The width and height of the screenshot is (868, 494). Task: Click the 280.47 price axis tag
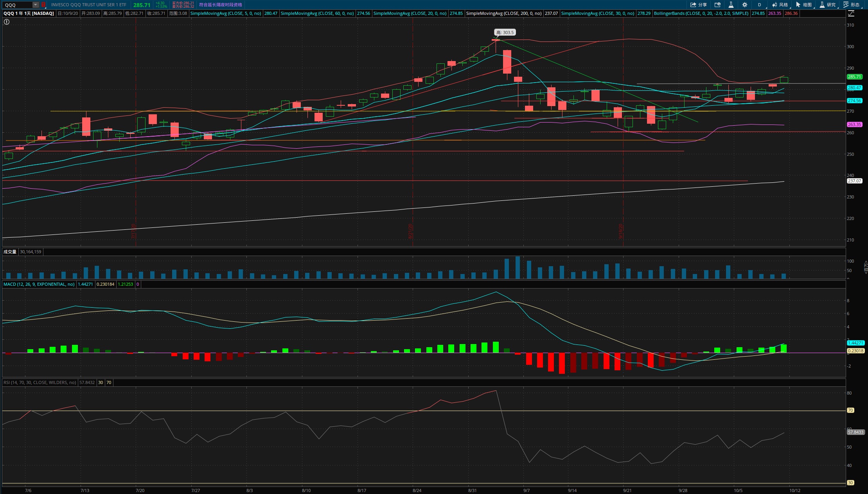855,88
